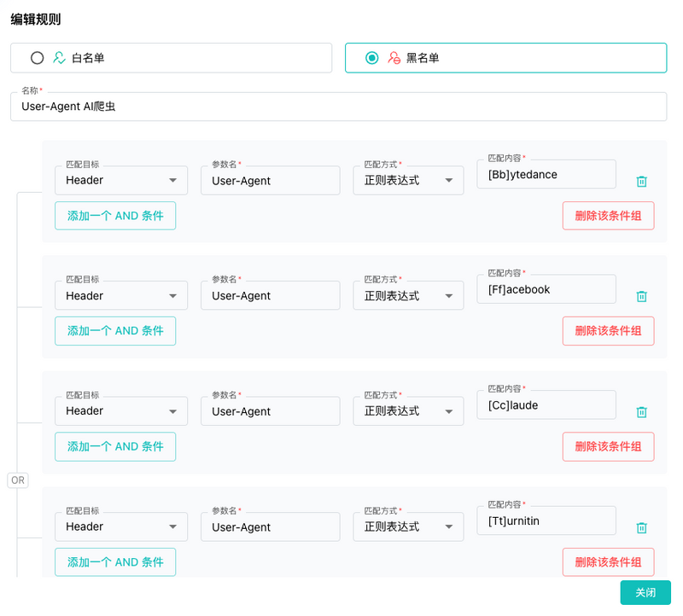The width and height of the screenshot is (683, 616).
Task: Click 删除该条件组 for the [Ff]acebook group
Action: tap(608, 331)
